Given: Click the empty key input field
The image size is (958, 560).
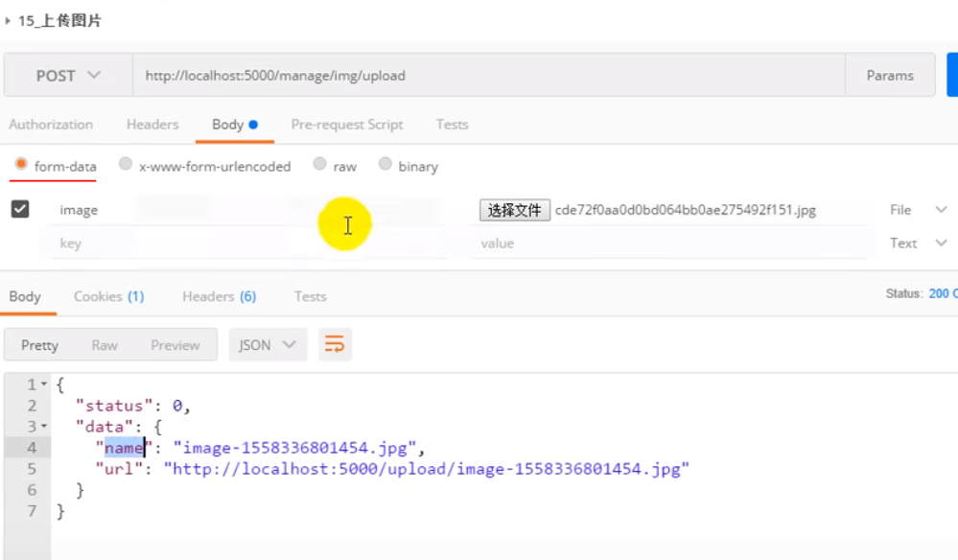Looking at the screenshot, I should pyautogui.click(x=247, y=243).
